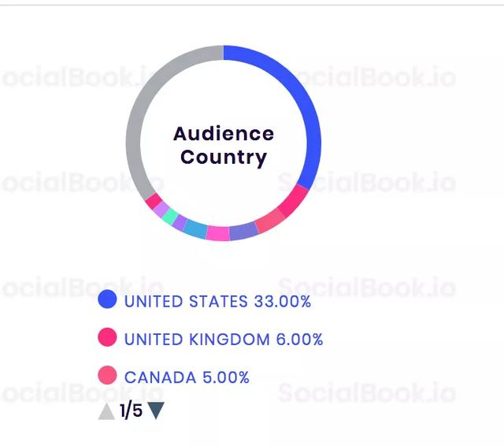The width and height of the screenshot is (504, 446).
Task: Click the violet-blue donut segment beside Canada
Action: click(x=243, y=231)
